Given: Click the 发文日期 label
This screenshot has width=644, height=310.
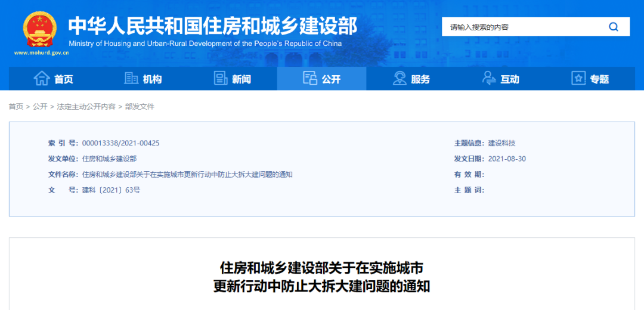Looking at the screenshot, I should [x=469, y=159].
